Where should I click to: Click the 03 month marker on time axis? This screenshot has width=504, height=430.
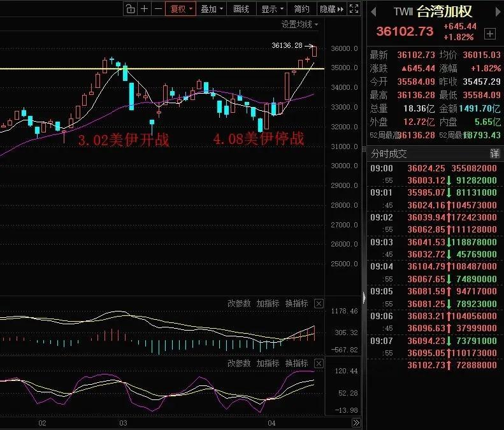coord(123,423)
